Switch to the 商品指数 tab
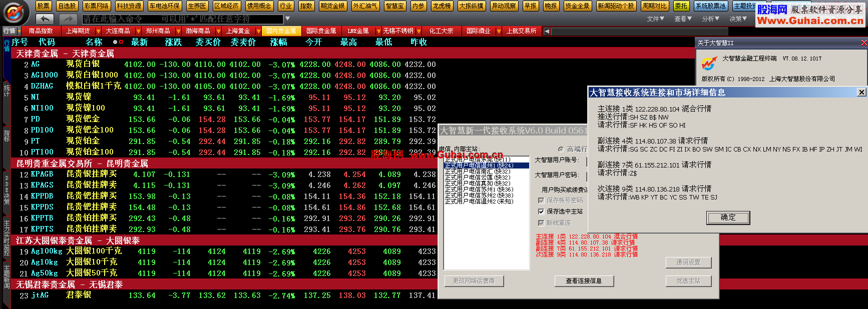868x309 pixels. click(41, 31)
